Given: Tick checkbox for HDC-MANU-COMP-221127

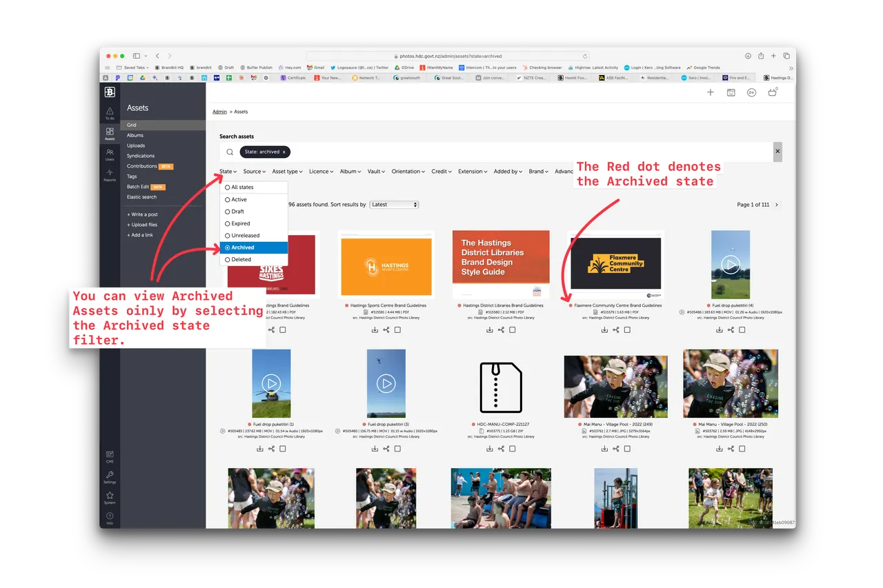Looking at the screenshot, I should click(x=513, y=449).
